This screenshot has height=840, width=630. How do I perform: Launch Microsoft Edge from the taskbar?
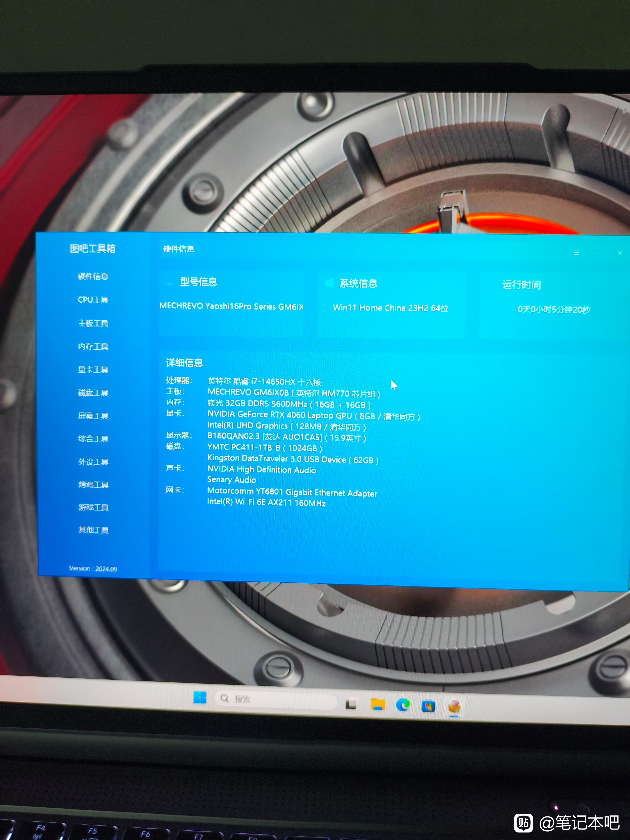click(x=403, y=705)
